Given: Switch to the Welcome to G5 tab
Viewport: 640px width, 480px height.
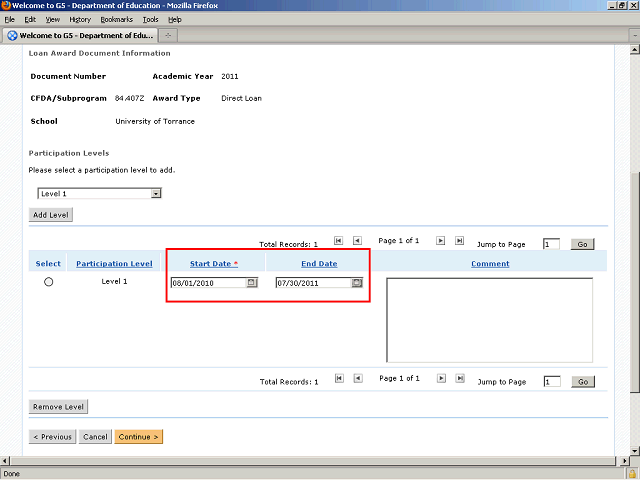Looking at the screenshot, I should click(80, 36).
